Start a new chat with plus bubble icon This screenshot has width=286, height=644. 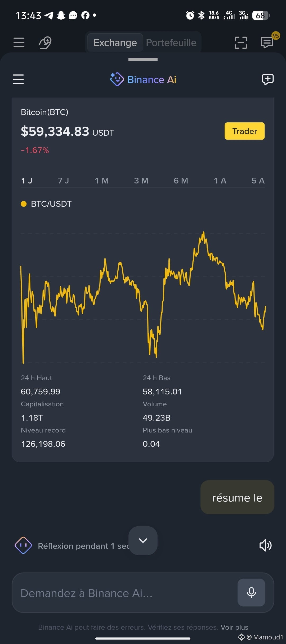click(268, 79)
